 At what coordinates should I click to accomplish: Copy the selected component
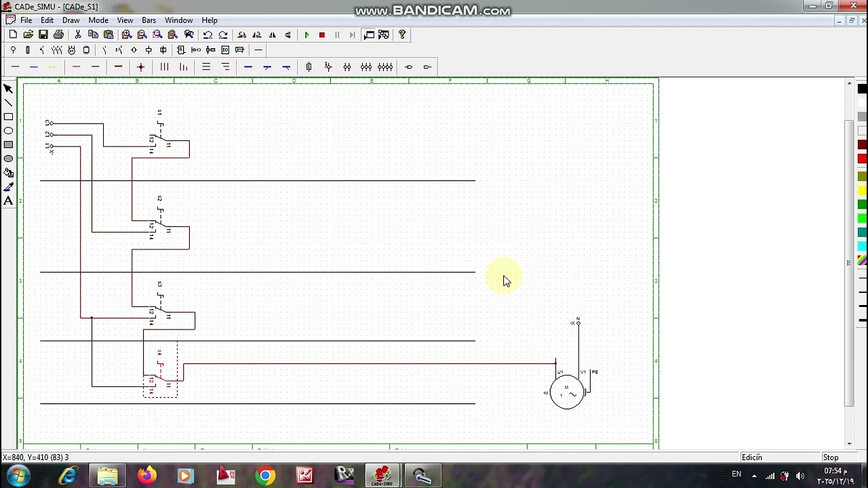tap(93, 35)
